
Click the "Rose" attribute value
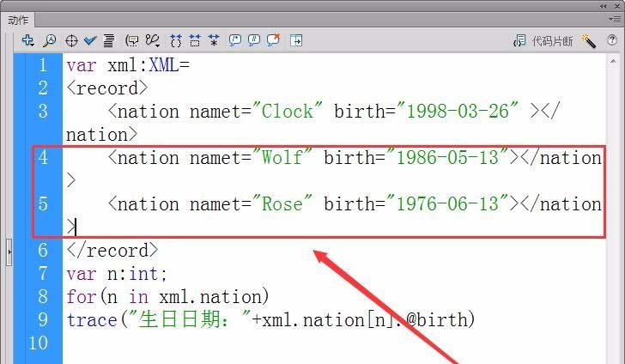(x=282, y=203)
